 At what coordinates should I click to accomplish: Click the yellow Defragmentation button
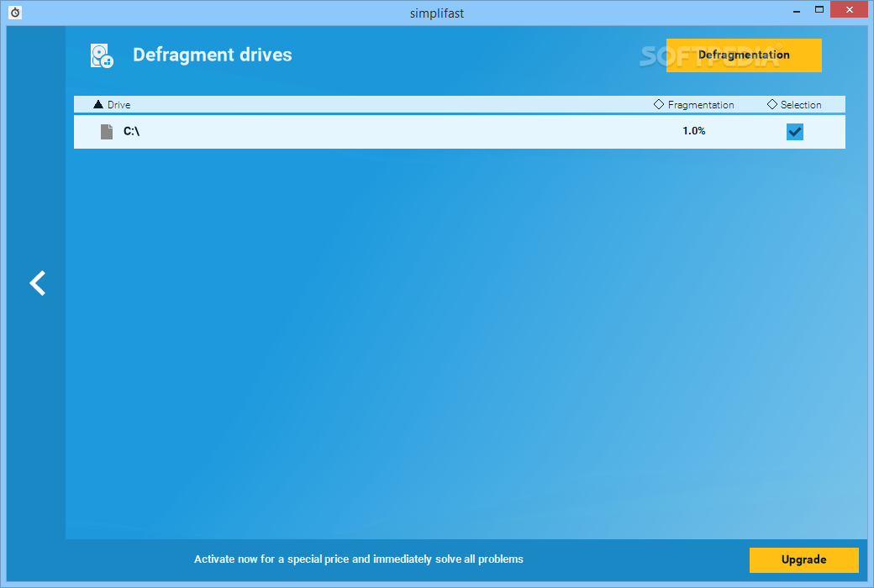[x=744, y=55]
